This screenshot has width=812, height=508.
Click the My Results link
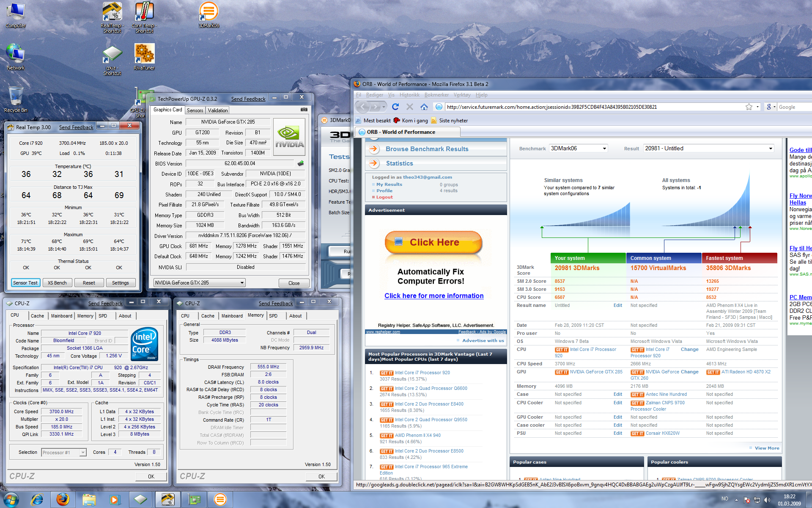point(389,185)
